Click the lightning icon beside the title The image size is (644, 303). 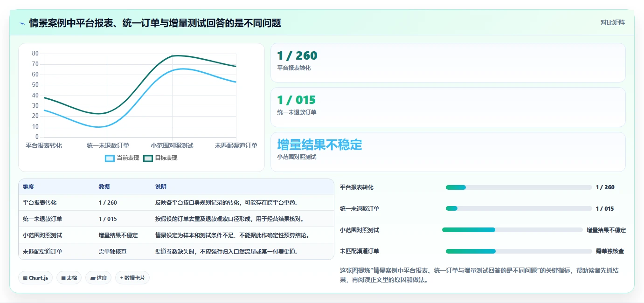(22, 23)
